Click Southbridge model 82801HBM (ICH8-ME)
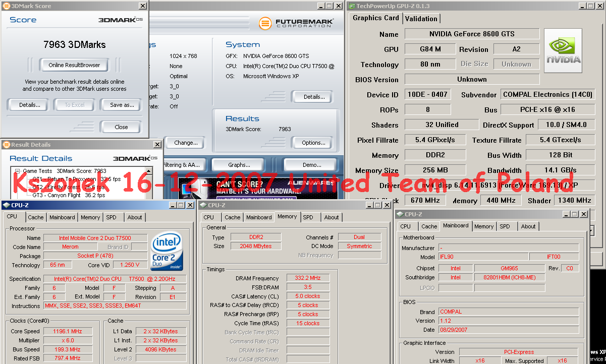The width and height of the screenshot is (606, 364). click(509, 277)
